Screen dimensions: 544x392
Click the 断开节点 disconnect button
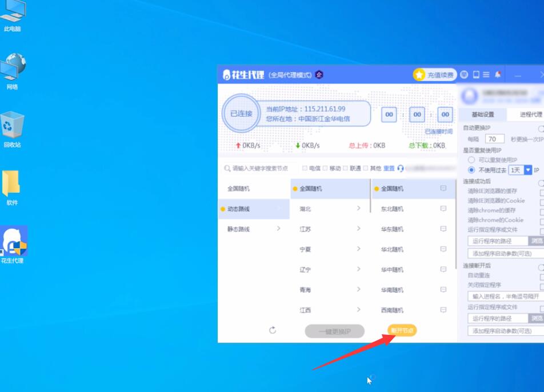point(402,330)
